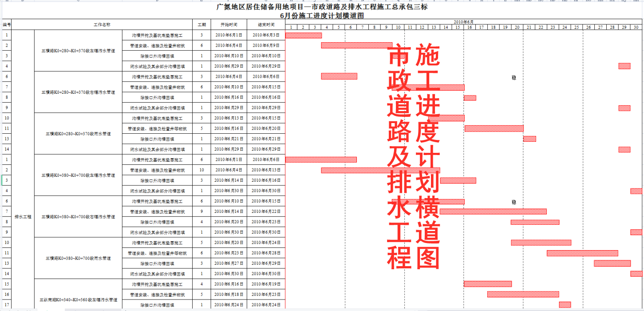This screenshot has height=311, width=644.
Task: Click the June 23–28 Gantt bar
Action: 583,253
